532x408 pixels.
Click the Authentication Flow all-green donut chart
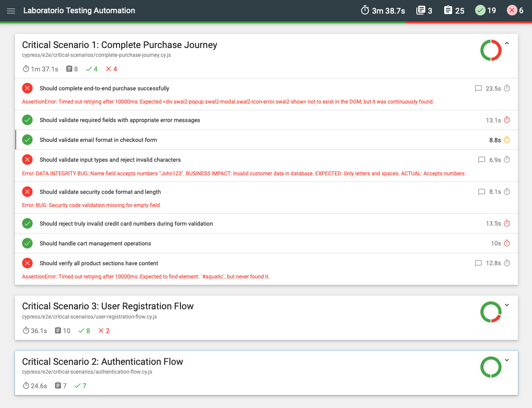coord(491,367)
